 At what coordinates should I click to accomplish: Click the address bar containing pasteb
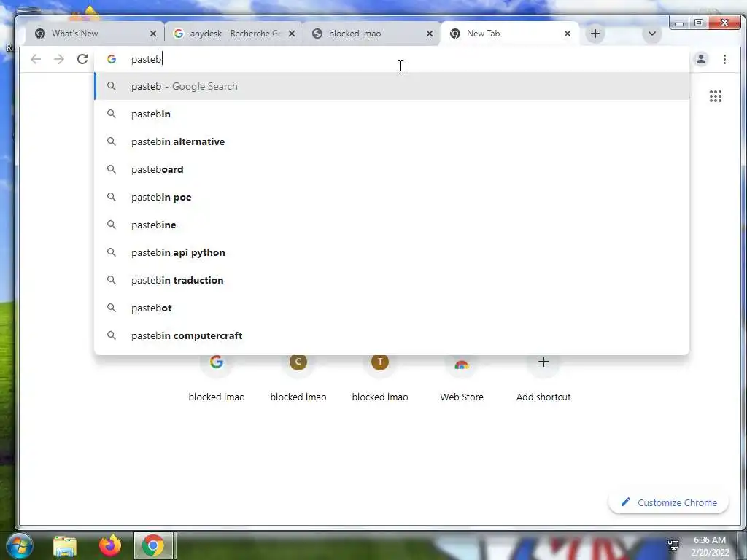point(392,59)
